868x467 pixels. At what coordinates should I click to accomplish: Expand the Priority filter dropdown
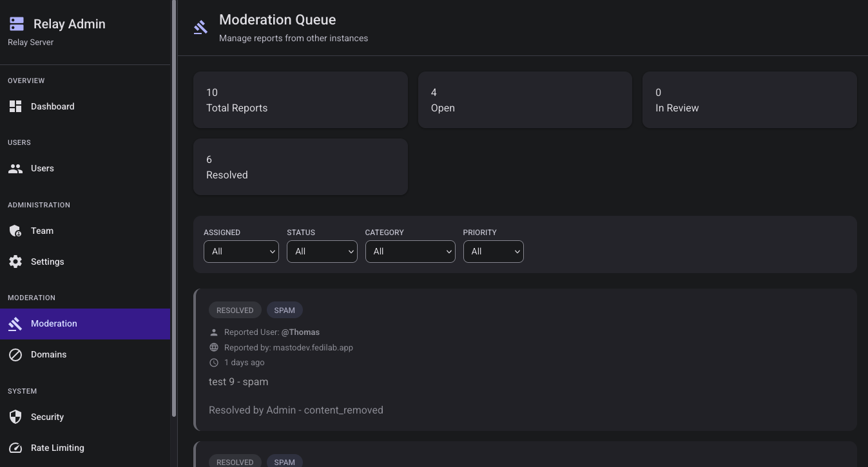(493, 251)
